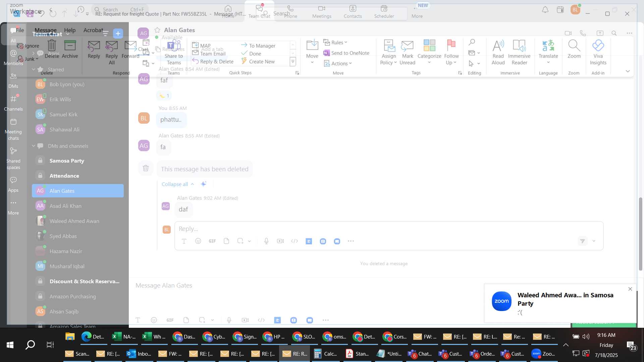This screenshot has height=362, width=644.
Task: Click Outlook Archive button
Action: click(70, 49)
